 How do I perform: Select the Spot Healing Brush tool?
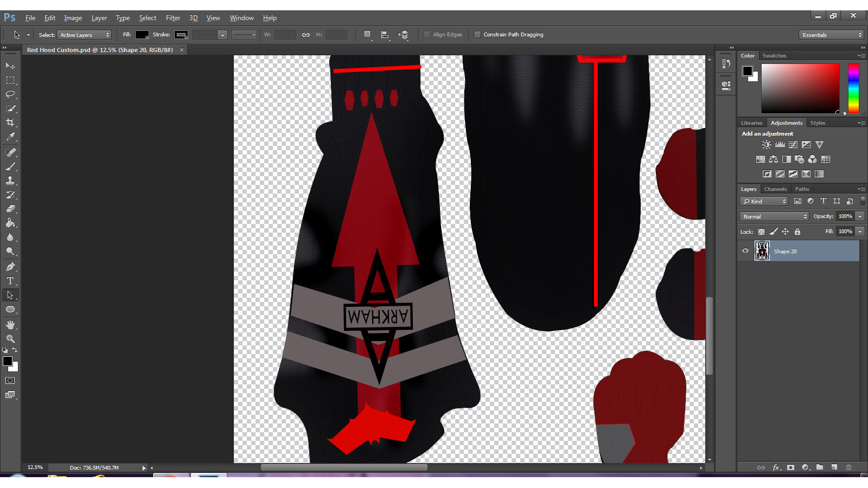(x=10, y=152)
